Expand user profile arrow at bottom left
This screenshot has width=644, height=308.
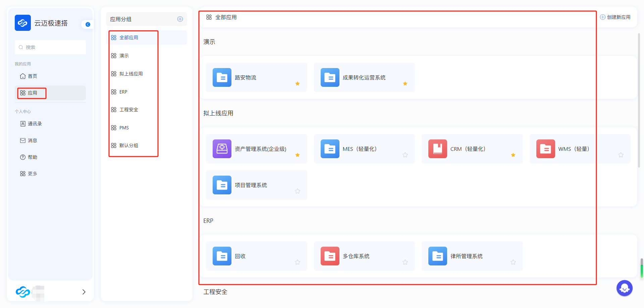click(84, 292)
